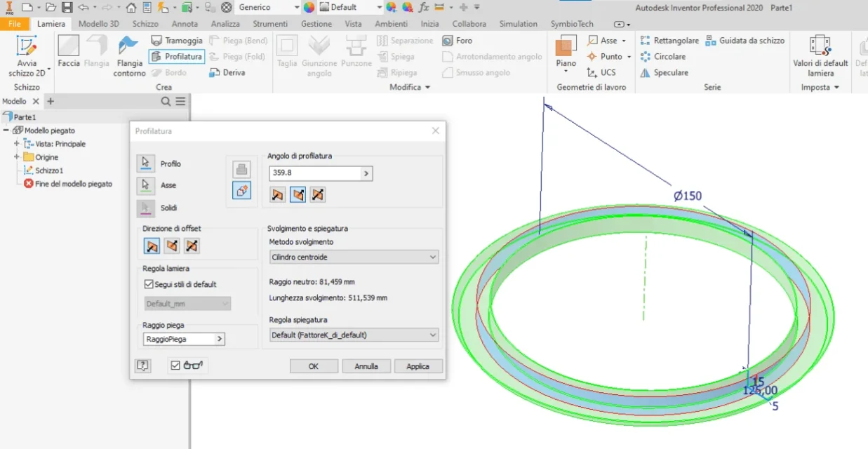Select first Direzione di offset option
This screenshot has width=868, height=449.
[152, 246]
